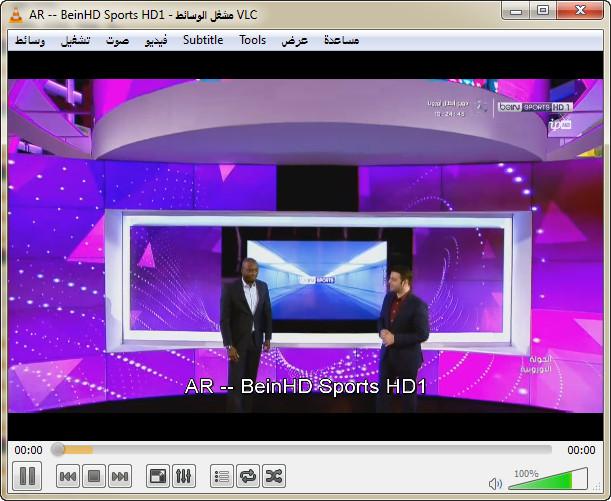The image size is (611, 501).
Task: Show the playlist panel
Action: pyautogui.click(x=222, y=476)
